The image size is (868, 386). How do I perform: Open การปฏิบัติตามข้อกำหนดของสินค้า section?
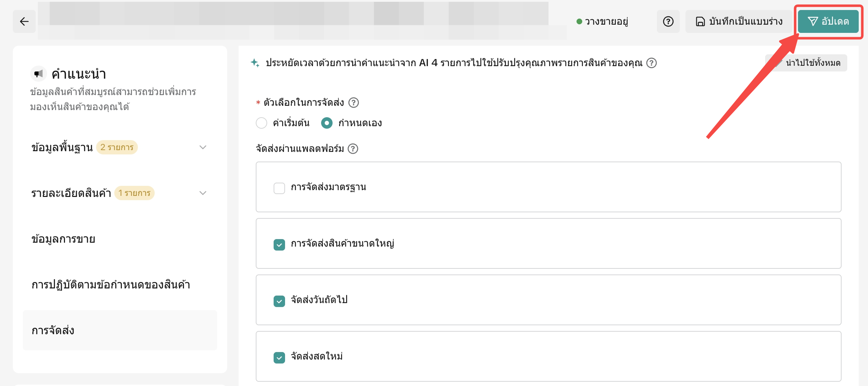coord(111,284)
